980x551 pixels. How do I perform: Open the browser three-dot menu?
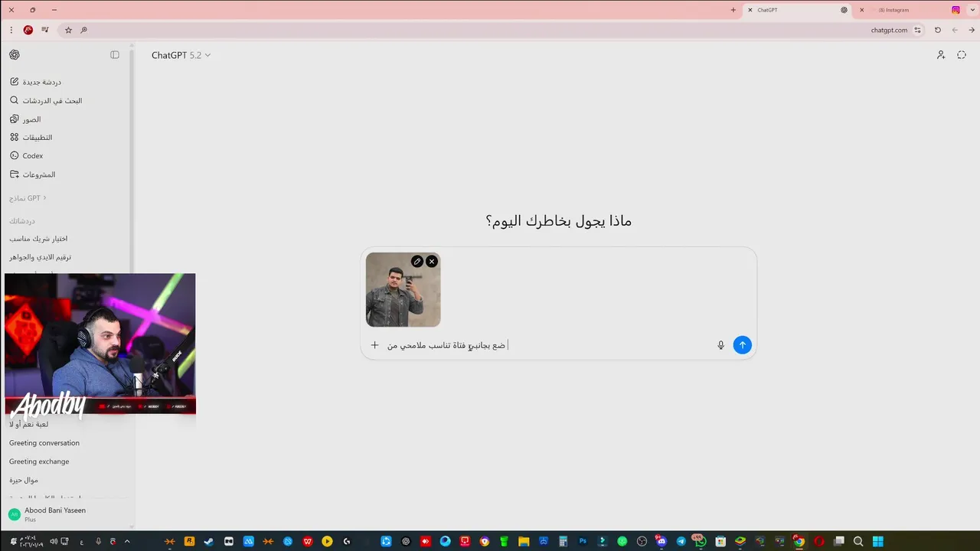coord(11,30)
